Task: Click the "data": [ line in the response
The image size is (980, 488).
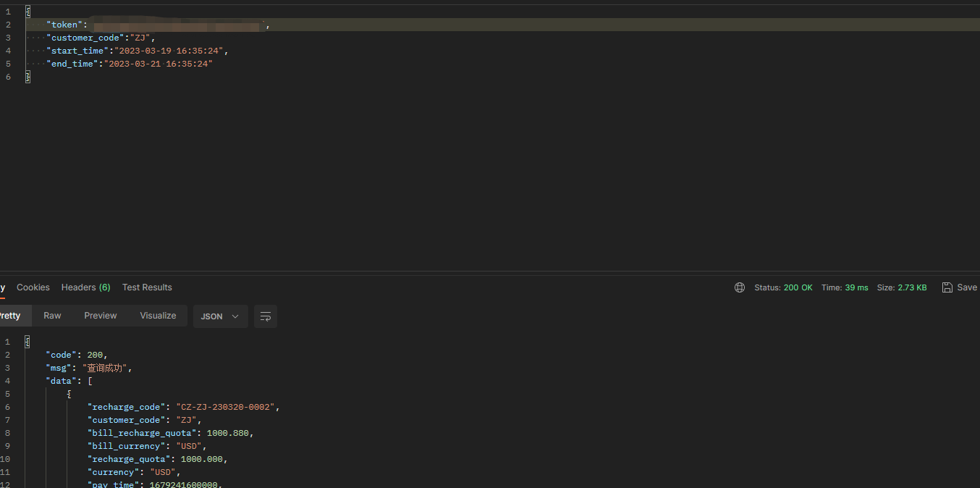Action: (69, 381)
